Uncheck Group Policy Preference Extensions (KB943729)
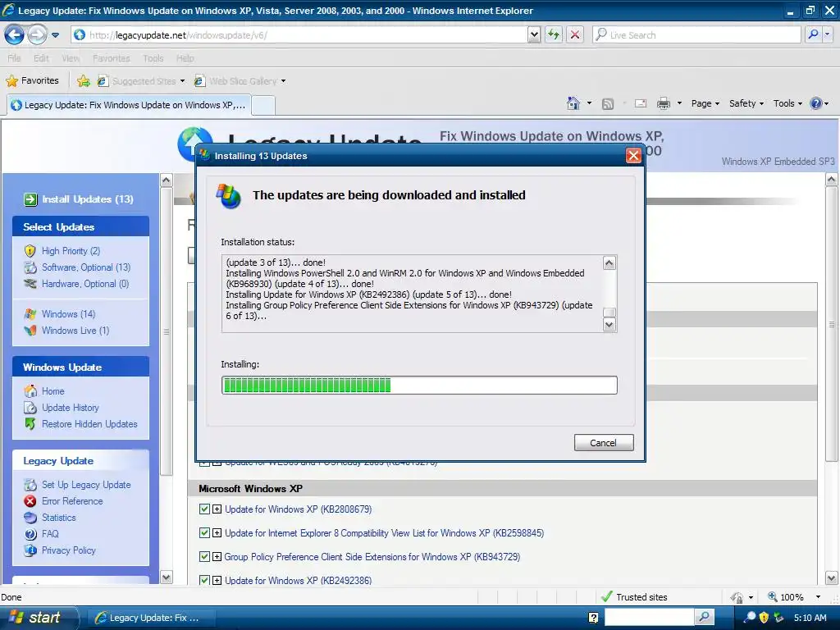The image size is (840, 630). [204, 557]
